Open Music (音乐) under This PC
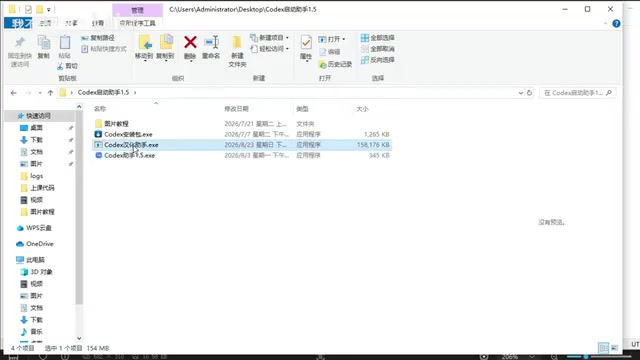 tap(36, 332)
